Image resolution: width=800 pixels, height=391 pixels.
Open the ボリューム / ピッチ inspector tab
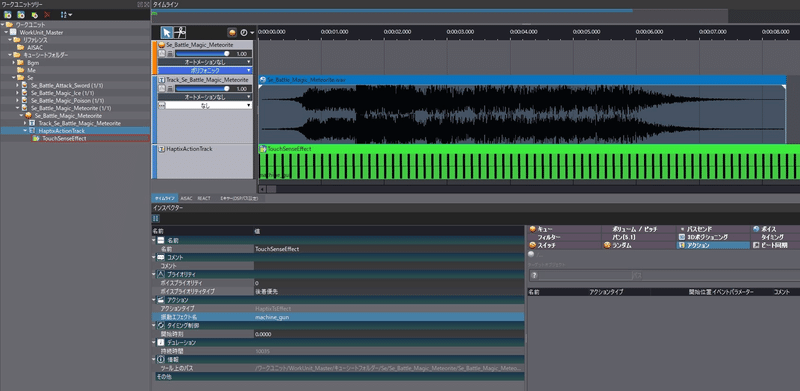point(640,229)
